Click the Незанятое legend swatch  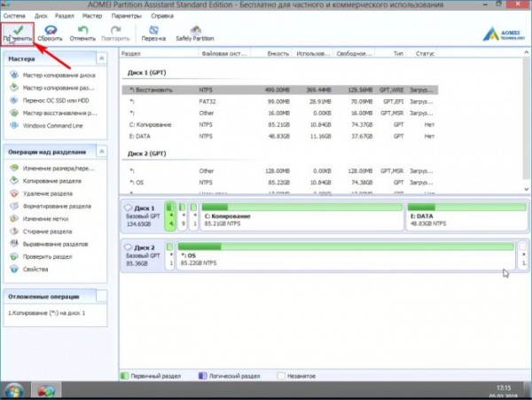click(x=281, y=376)
